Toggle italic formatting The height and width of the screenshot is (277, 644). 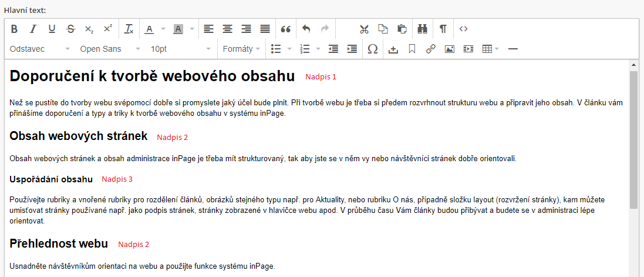pos(33,29)
